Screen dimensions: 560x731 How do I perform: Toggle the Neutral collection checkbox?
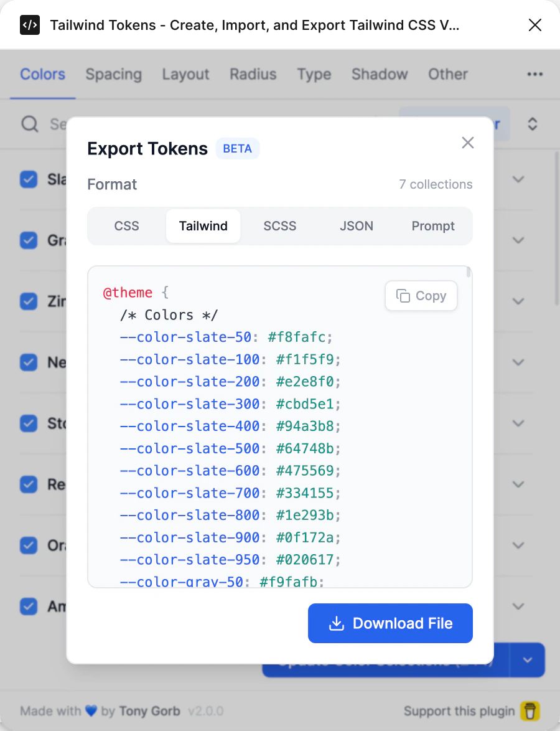pos(29,362)
